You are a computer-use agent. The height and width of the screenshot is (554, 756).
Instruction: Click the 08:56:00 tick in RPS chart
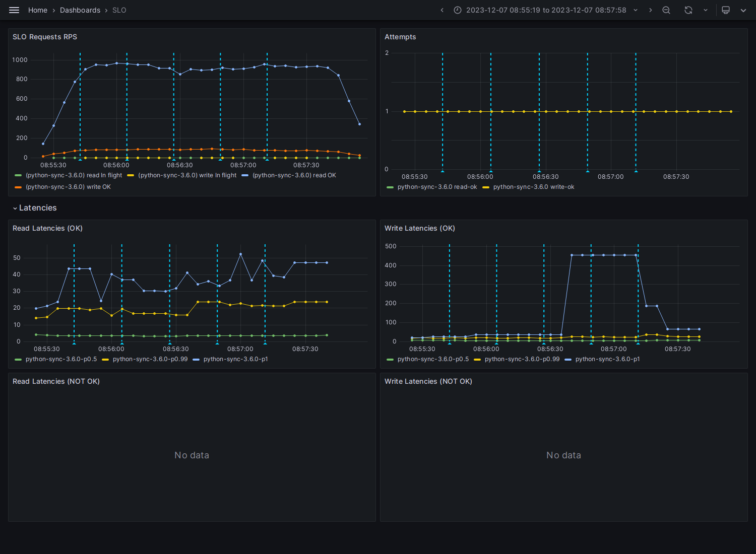click(116, 165)
